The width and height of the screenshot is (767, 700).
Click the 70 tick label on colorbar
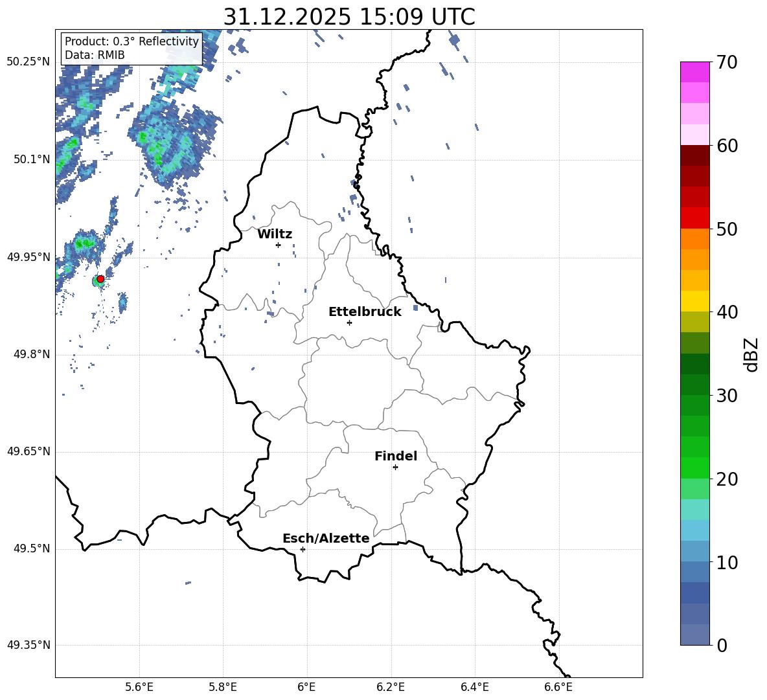(727, 63)
